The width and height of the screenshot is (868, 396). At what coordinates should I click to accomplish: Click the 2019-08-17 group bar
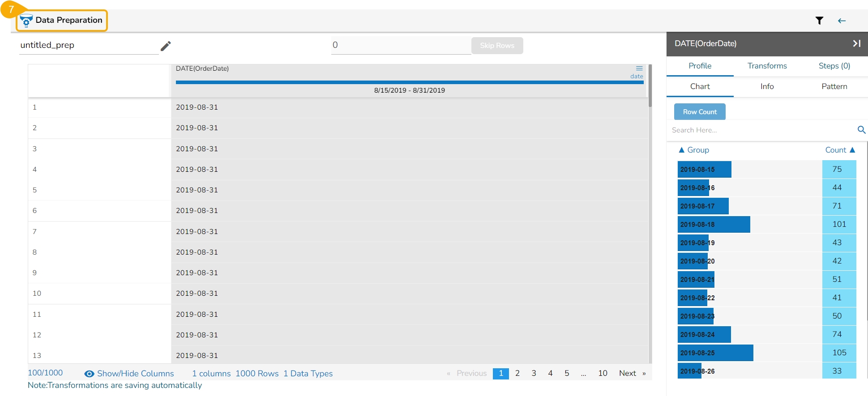click(703, 206)
